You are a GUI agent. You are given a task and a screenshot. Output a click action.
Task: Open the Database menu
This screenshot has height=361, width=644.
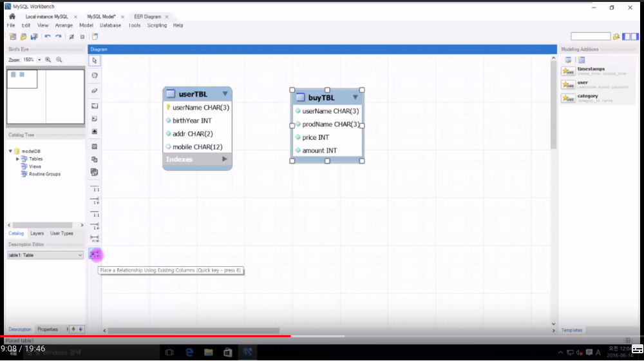pos(111,26)
